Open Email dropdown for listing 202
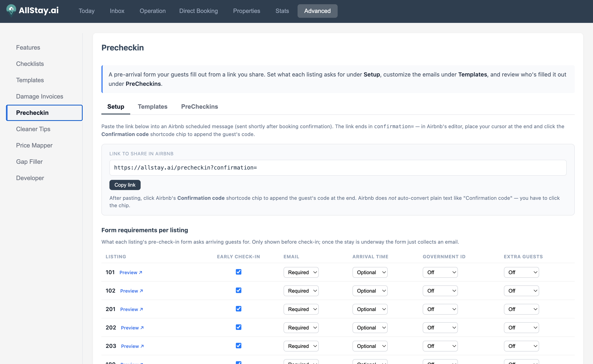The image size is (593, 364). coord(301,328)
